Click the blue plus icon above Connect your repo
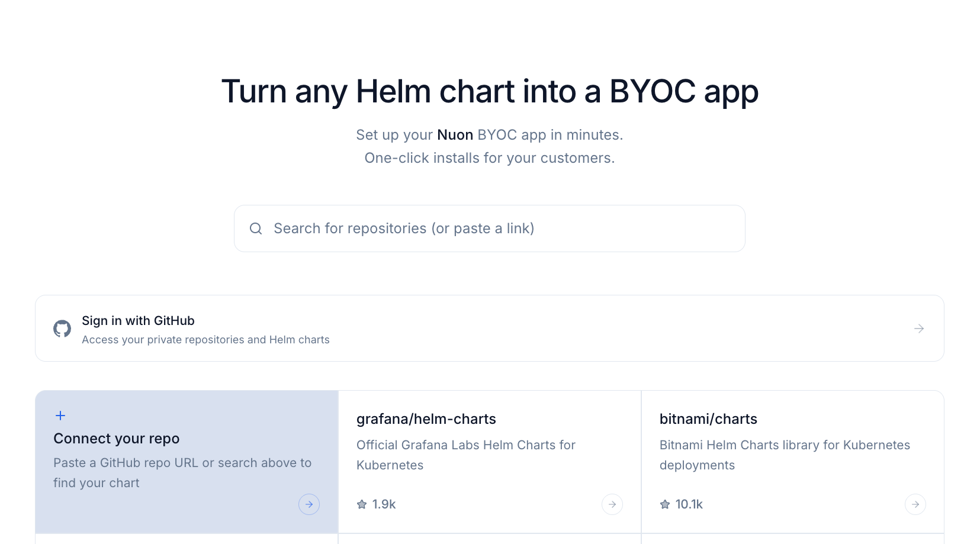Screen dimensions: 980x544 tap(60, 416)
